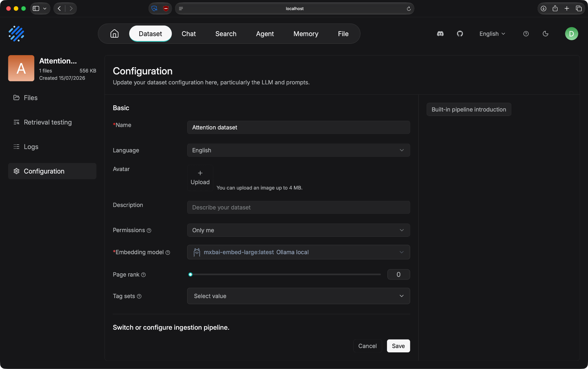Viewport: 588px width, 369px height.
Task: Click the Safari share icon
Action: 555,8
